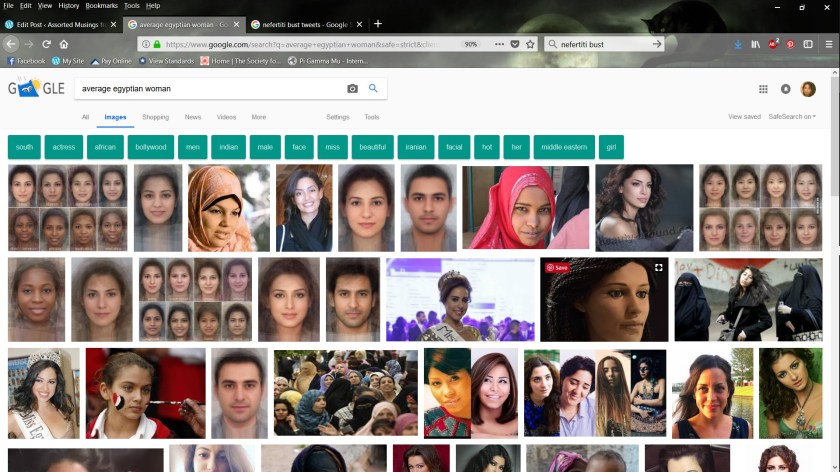
Task: Bookmark this page with the star icon
Action: coord(530,44)
